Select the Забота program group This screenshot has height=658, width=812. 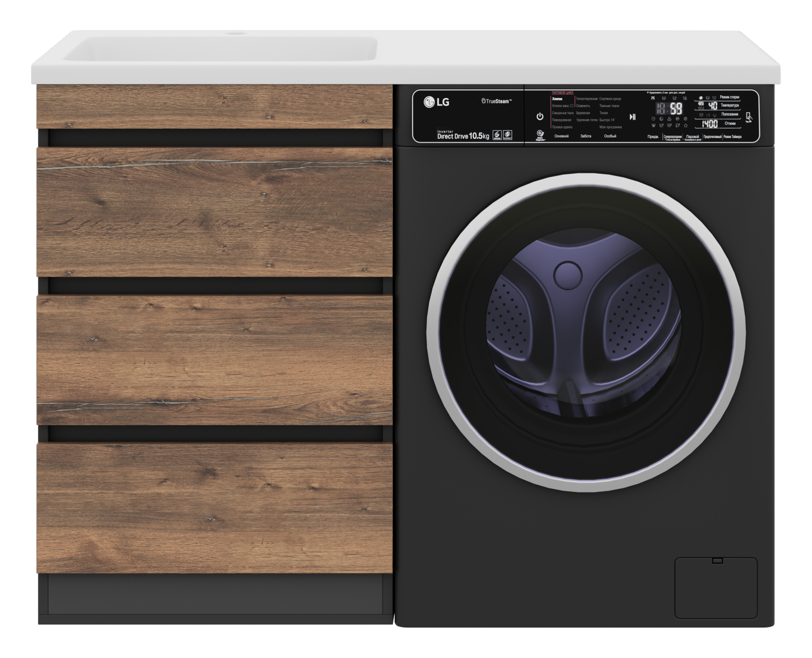point(586,136)
